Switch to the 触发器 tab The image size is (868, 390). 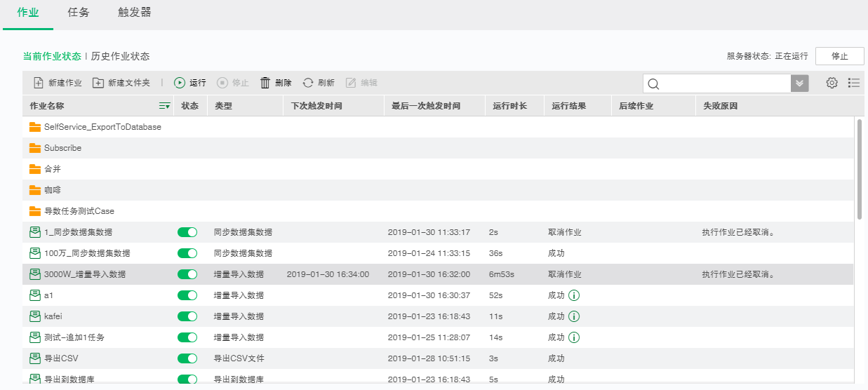pyautogui.click(x=135, y=13)
